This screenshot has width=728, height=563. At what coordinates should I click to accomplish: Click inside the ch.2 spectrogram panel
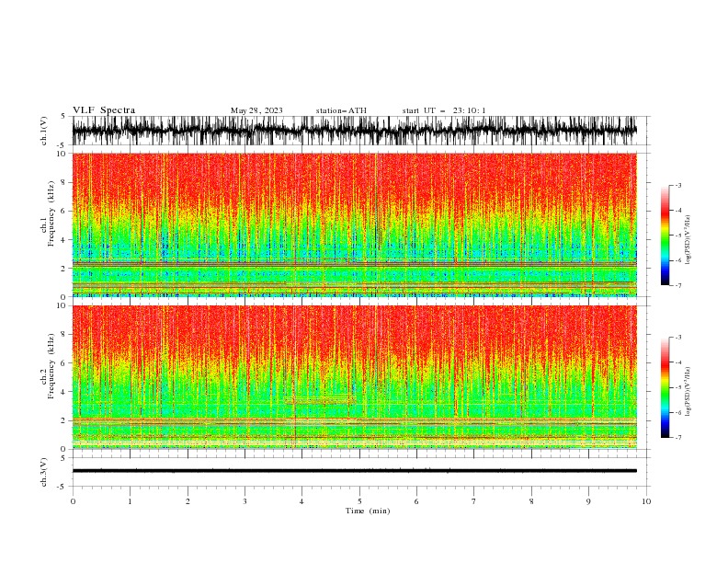355,377
